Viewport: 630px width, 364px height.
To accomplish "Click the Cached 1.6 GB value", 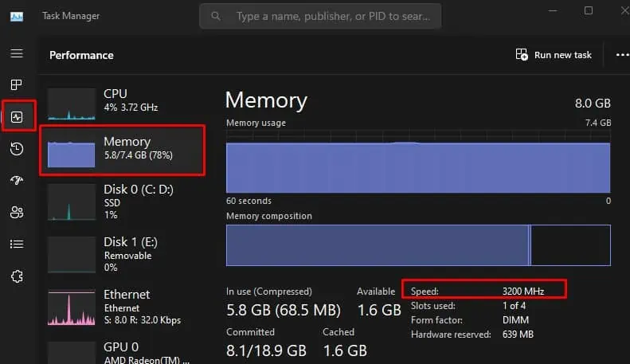I will 345,350.
